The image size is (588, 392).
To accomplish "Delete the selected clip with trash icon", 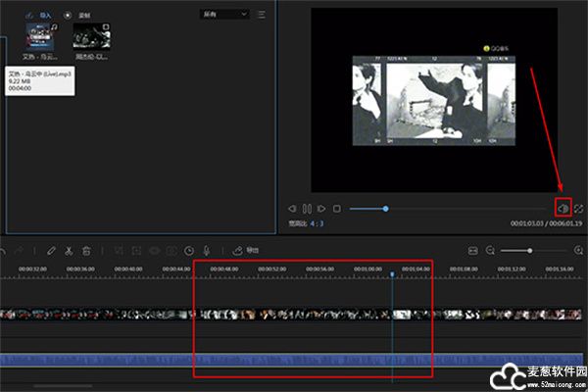I will tap(86, 251).
